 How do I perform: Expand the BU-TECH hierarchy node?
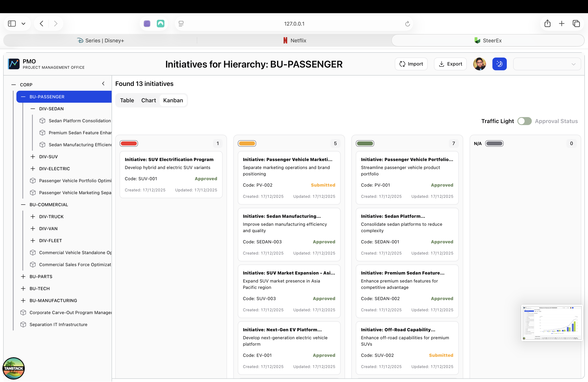23,288
